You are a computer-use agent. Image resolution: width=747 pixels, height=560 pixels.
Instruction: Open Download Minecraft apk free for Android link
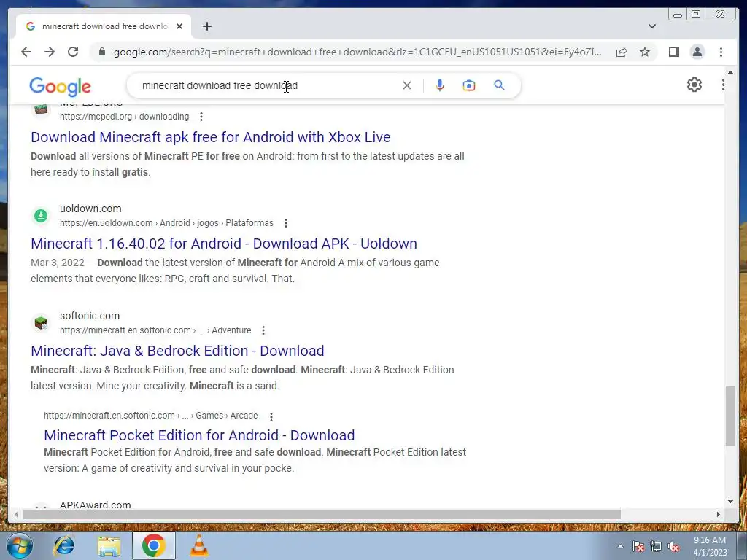(211, 137)
